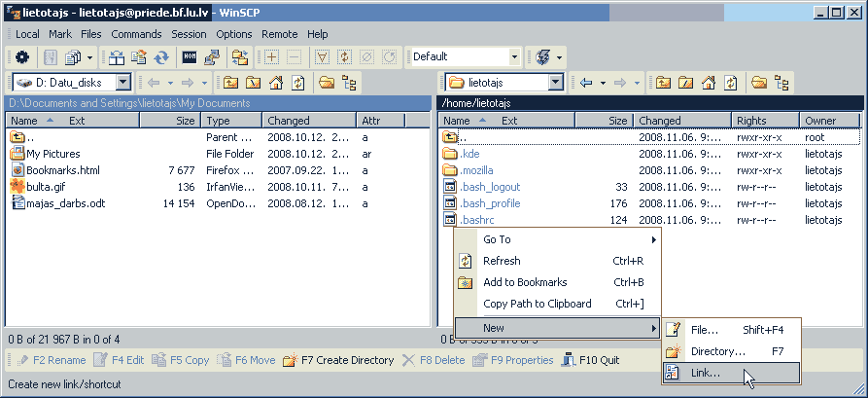Viewport: 868px width, 398px height.
Task: Open local directory/bookmark folder icon
Action: pos(327,83)
